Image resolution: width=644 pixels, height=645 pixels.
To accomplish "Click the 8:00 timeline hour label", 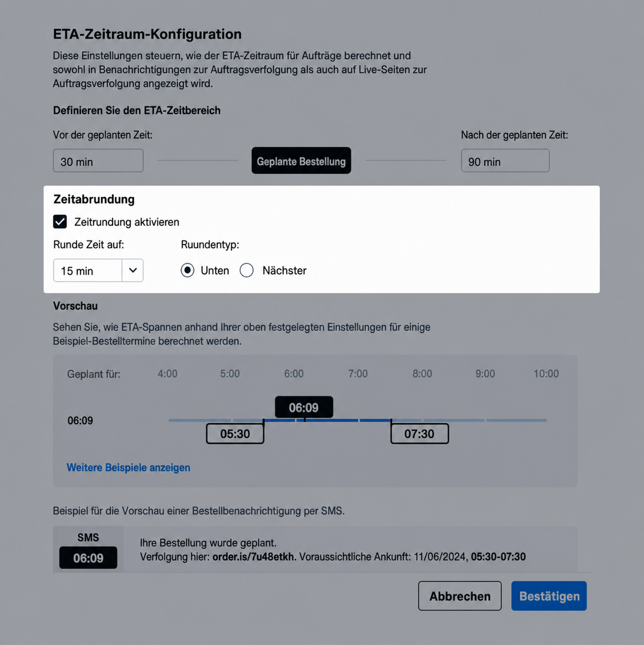I will click(422, 374).
